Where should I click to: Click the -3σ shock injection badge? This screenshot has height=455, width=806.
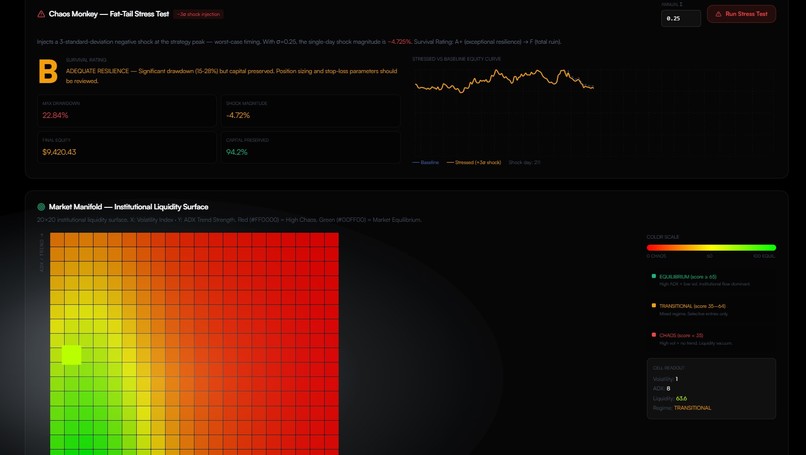[198, 14]
